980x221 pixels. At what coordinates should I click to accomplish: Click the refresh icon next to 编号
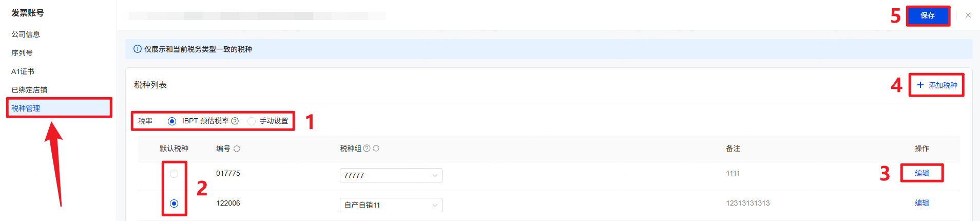click(x=237, y=149)
